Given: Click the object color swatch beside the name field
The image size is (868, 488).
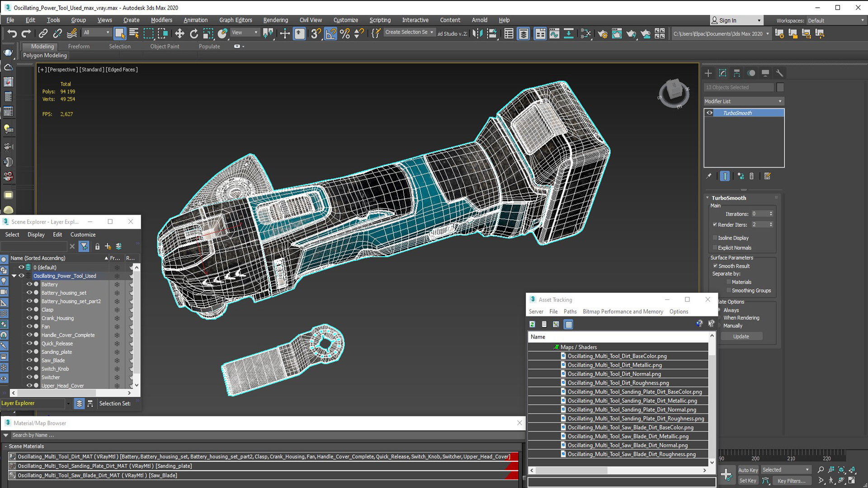Looking at the screenshot, I should [780, 87].
